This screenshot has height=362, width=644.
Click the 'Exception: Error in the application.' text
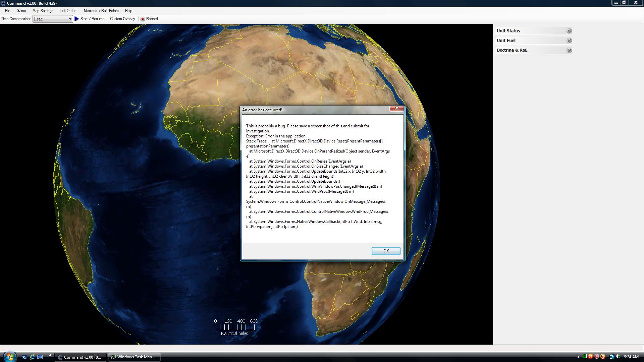(276, 136)
